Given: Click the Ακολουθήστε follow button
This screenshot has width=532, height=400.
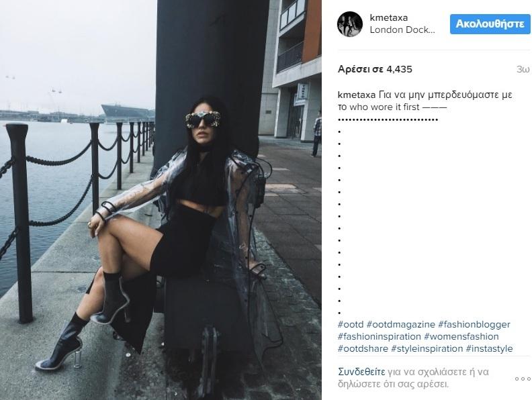Looking at the screenshot, I should [x=490, y=24].
